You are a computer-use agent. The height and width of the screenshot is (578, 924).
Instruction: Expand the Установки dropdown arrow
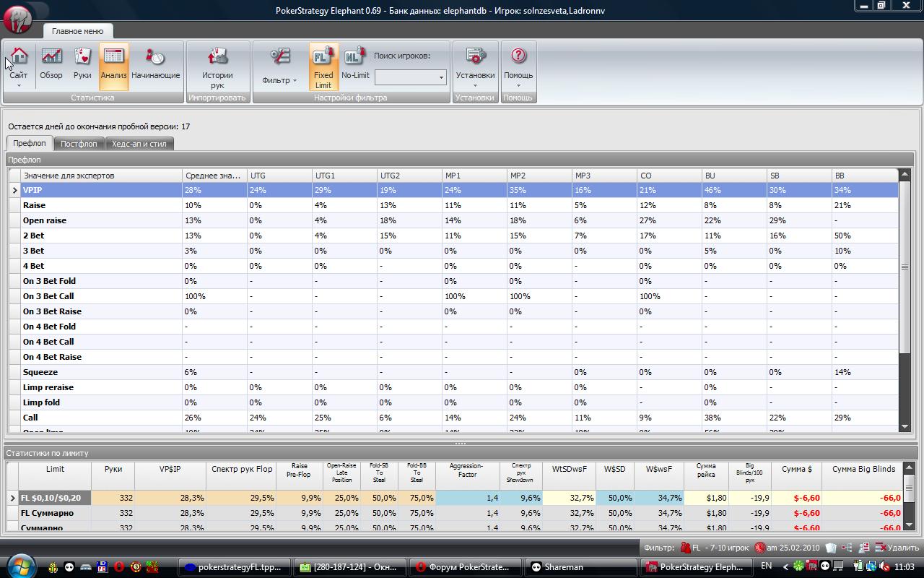coord(475,86)
